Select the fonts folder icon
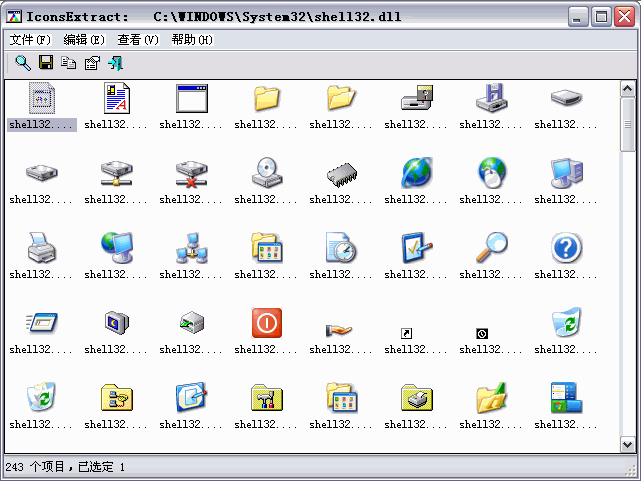Viewport: 641px width, 481px height. (491, 398)
